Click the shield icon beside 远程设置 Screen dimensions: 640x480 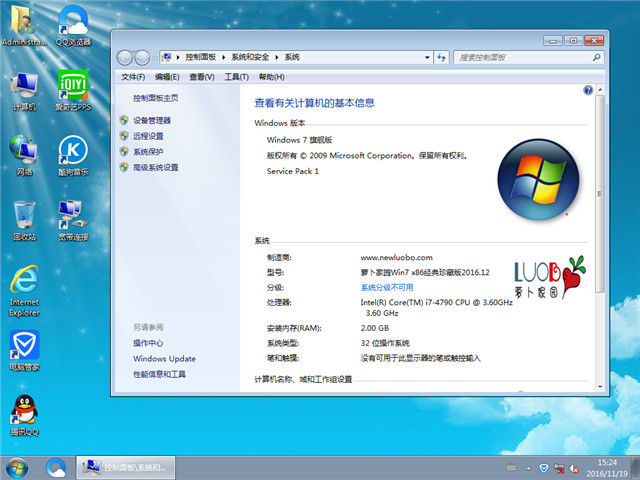click(124, 136)
